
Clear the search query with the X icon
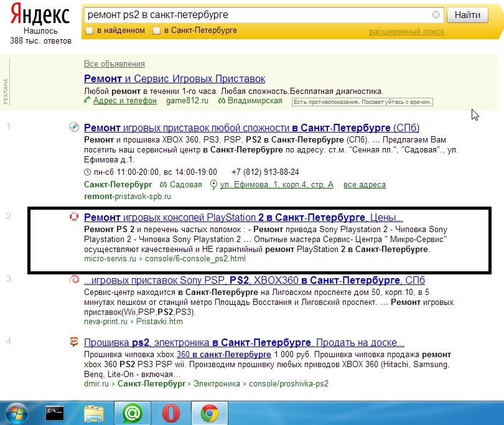click(x=436, y=14)
